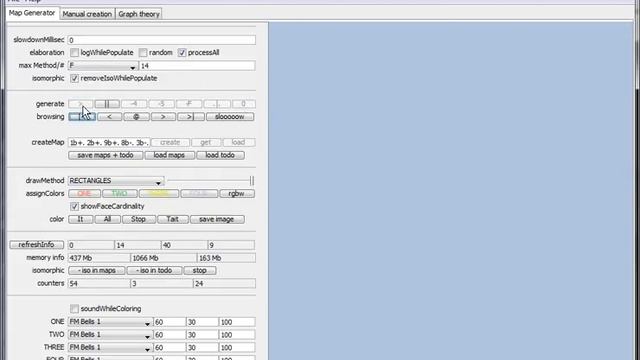
Task: Click the blue map drawing canvas
Action: click(451, 191)
